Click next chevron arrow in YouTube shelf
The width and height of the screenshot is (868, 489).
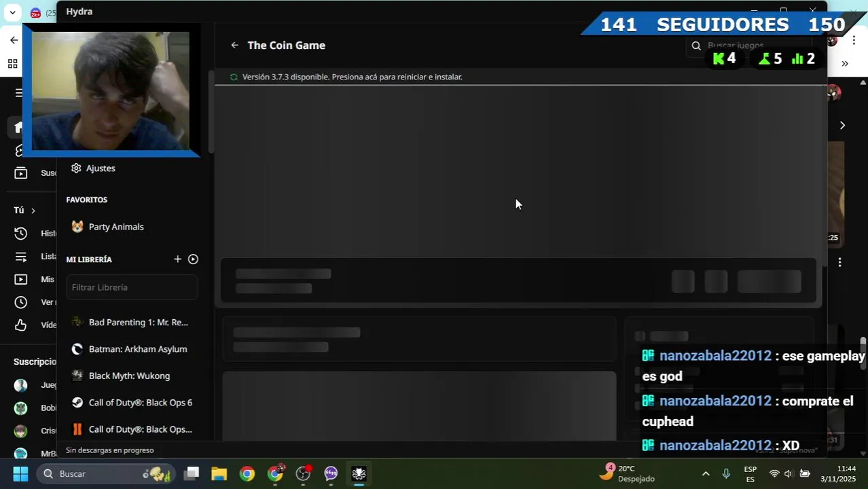pos(842,126)
